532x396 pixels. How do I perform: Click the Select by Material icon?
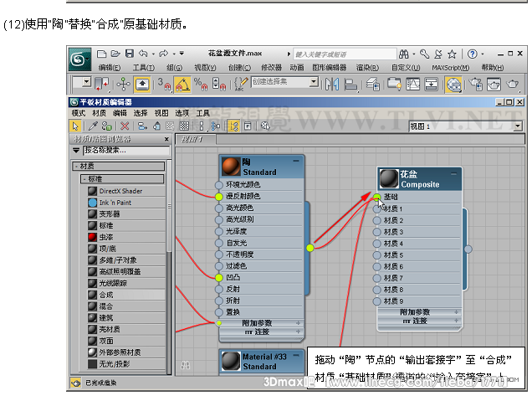pos(265,126)
